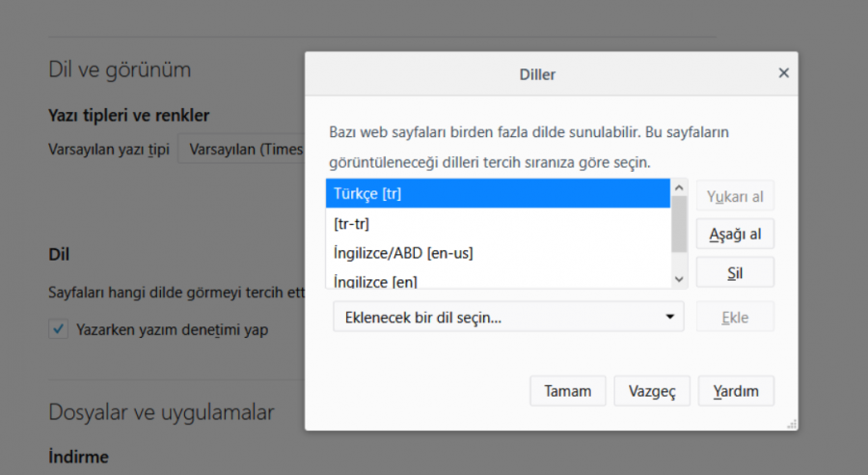868x475 pixels.
Task: Select the [tr-tr] language entry
Action: [497, 224]
